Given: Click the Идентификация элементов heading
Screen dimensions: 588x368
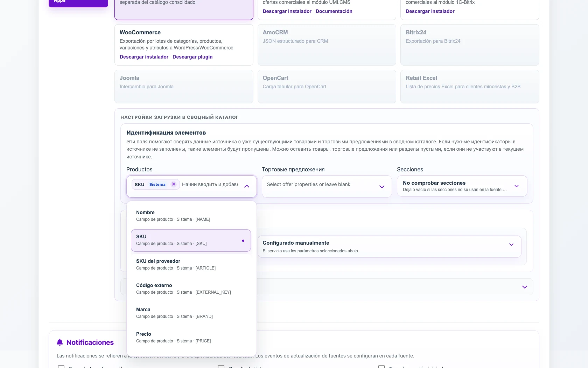Looking at the screenshot, I should click(x=166, y=132).
